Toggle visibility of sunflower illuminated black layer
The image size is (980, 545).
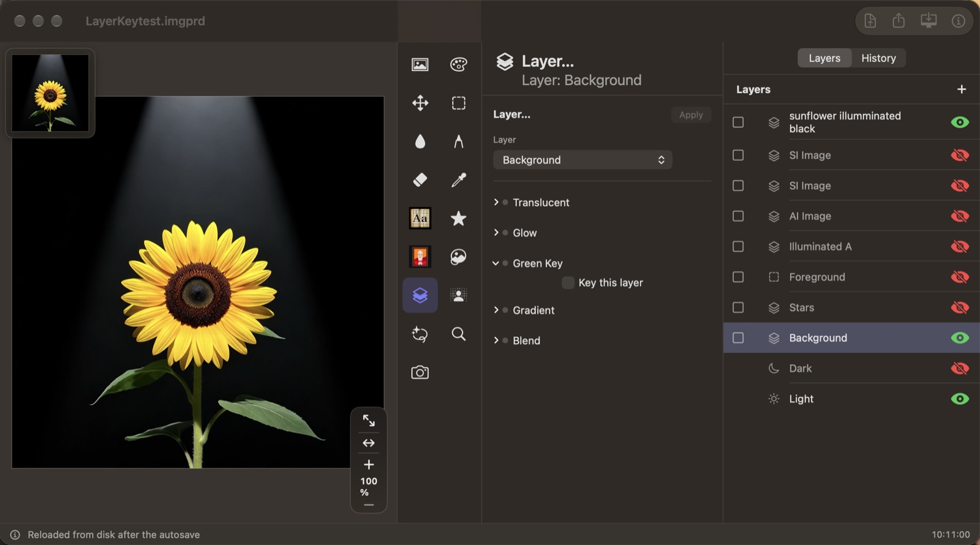point(960,122)
